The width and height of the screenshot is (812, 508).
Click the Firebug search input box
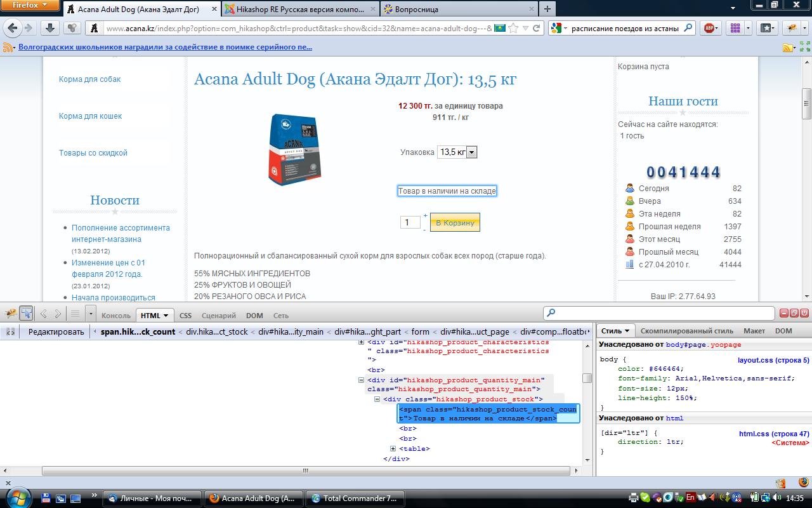659,313
